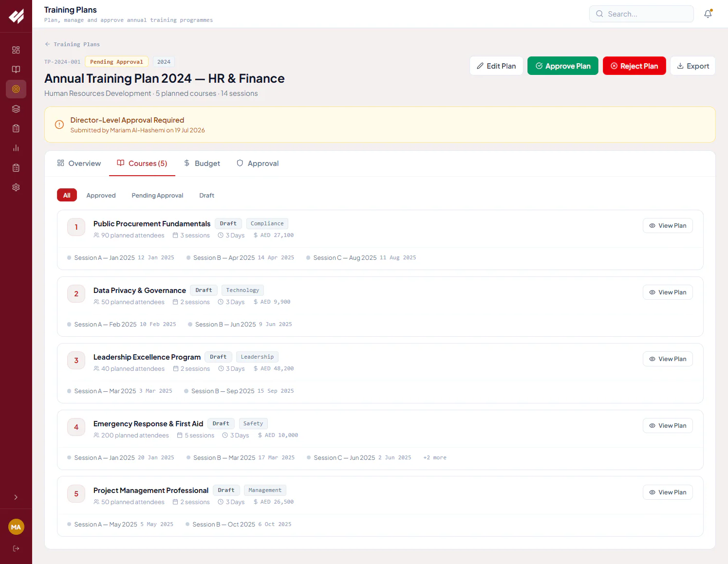Open the settings gear icon in sidebar
Viewport: 728px width, 564px height.
tap(16, 187)
